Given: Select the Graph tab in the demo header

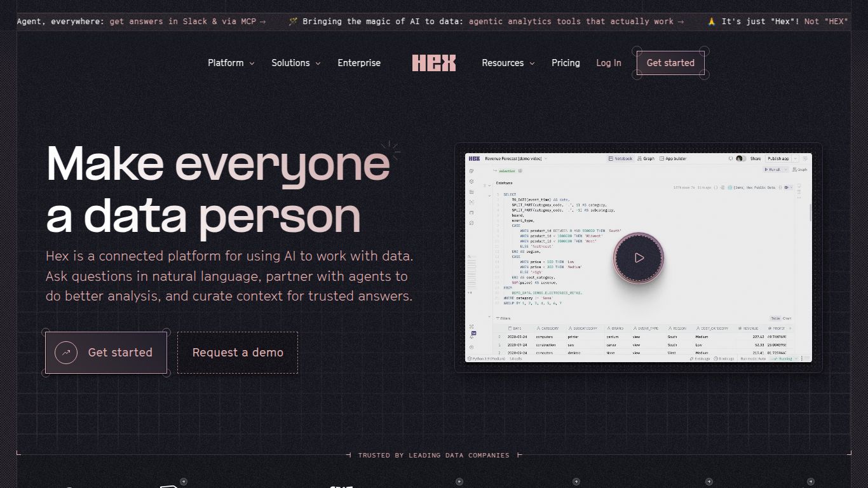Looking at the screenshot, I should click(x=647, y=158).
